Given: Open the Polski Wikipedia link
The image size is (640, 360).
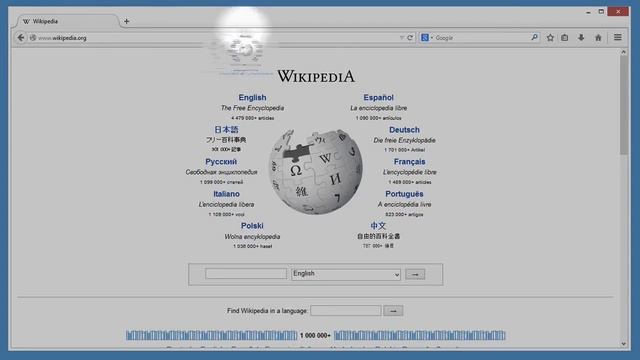Looking at the screenshot, I should 252,226.
